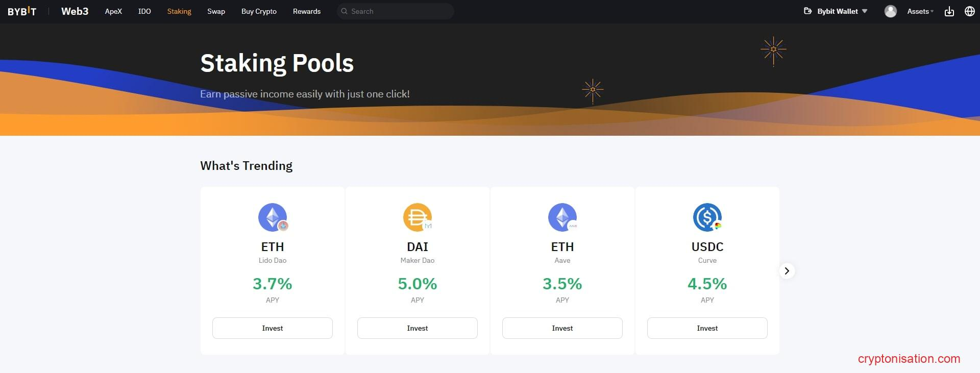Click the ETH Aave coin icon
The height and width of the screenshot is (373, 980).
coord(562,217)
